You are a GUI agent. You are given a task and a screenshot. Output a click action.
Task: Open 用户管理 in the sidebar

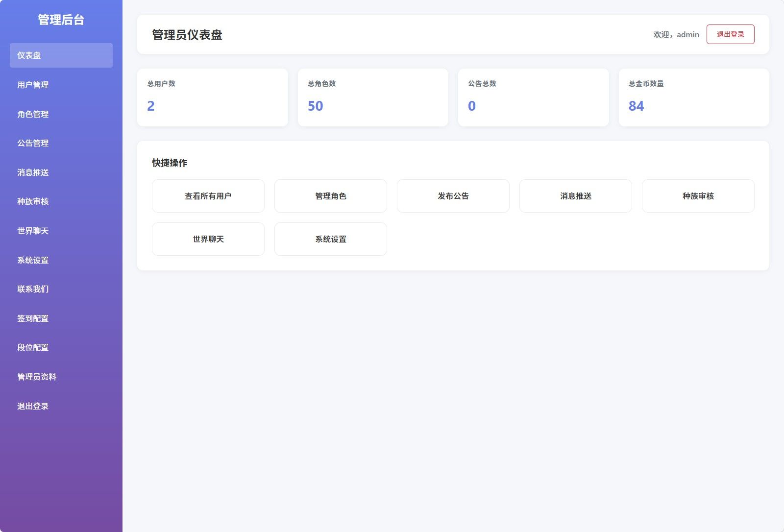click(32, 84)
